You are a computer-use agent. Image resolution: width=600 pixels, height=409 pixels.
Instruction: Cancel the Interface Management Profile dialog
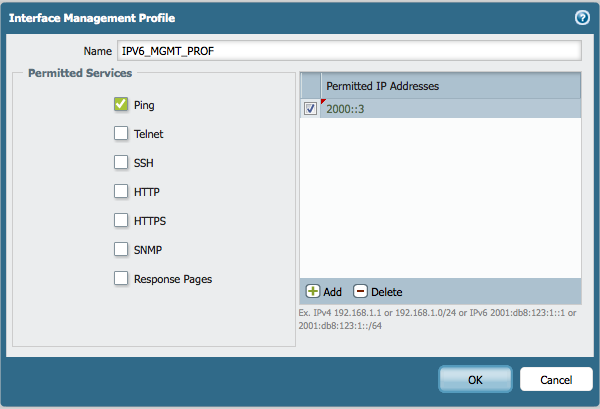click(555, 380)
